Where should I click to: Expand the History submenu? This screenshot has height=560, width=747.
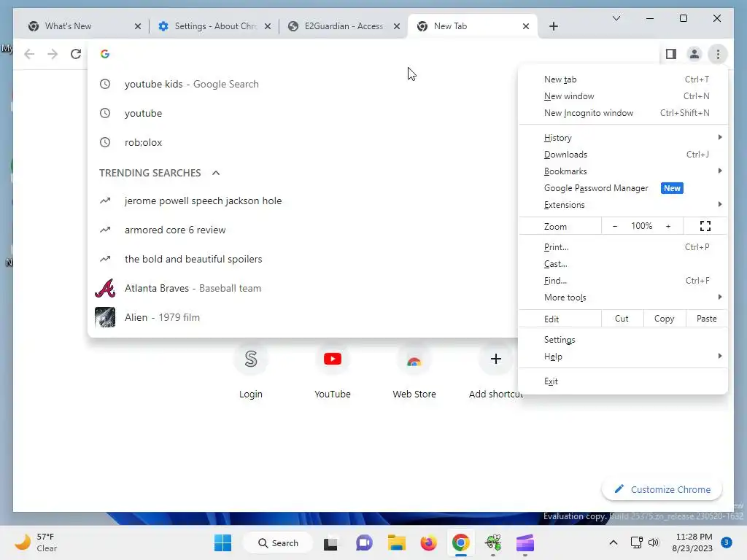(x=623, y=138)
